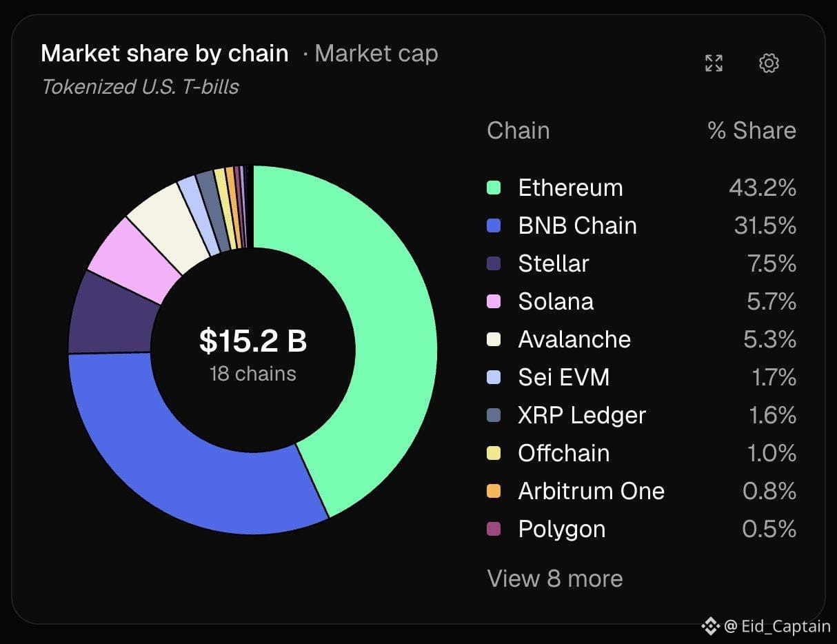Click the Binance logo watermark icon
The image size is (837, 644).
tap(710, 625)
